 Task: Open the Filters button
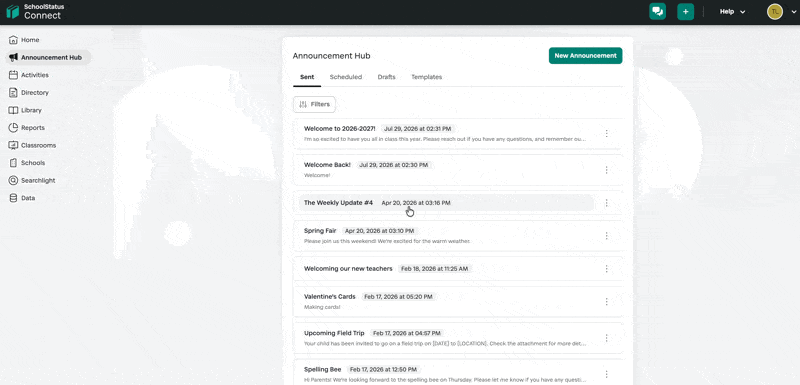314,104
